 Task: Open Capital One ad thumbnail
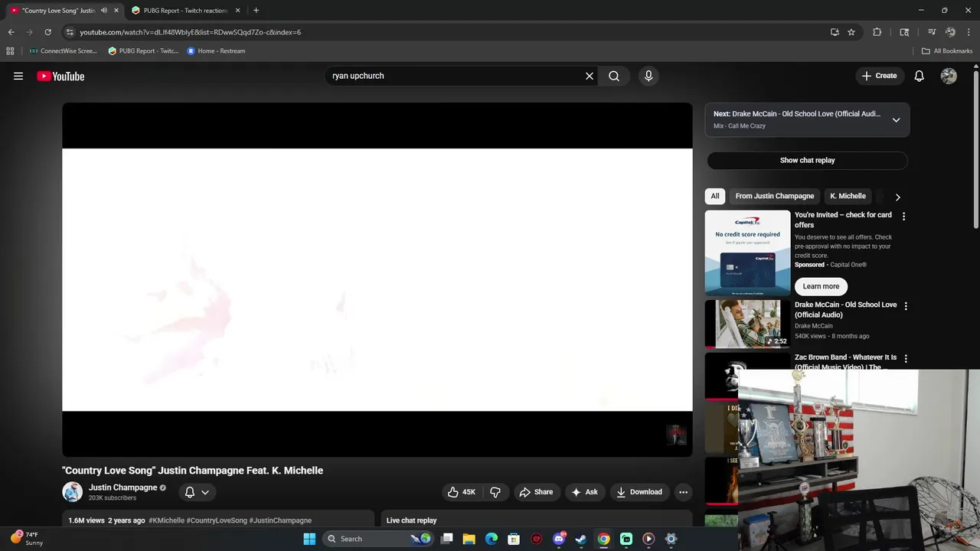pyautogui.click(x=747, y=253)
